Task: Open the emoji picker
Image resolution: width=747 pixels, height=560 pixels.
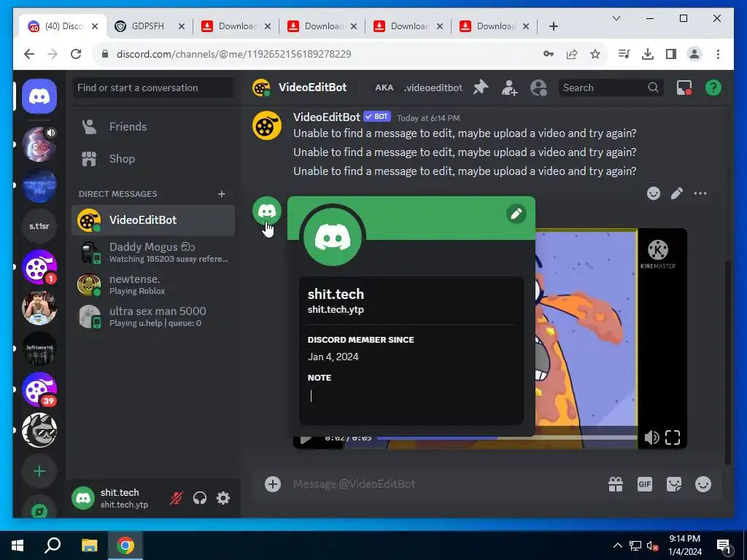Action: [703, 484]
